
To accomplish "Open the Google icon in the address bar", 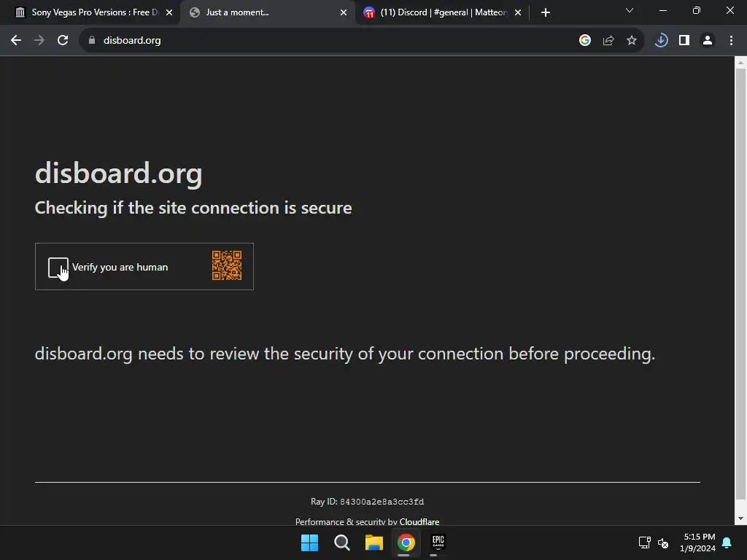I will [x=585, y=41].
